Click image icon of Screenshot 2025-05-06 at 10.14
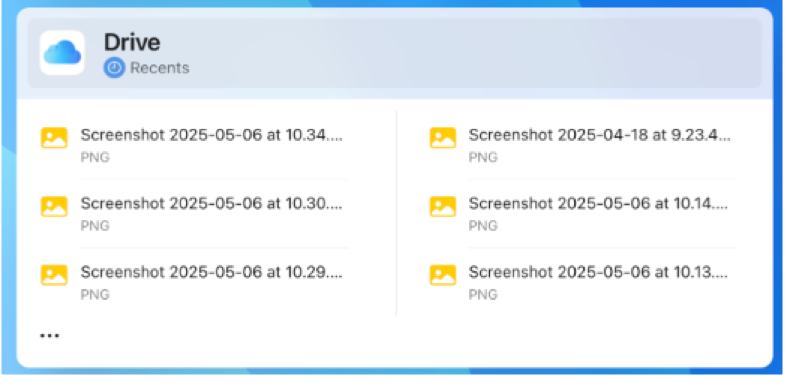The image size is (790, 382). click(443, 207)
